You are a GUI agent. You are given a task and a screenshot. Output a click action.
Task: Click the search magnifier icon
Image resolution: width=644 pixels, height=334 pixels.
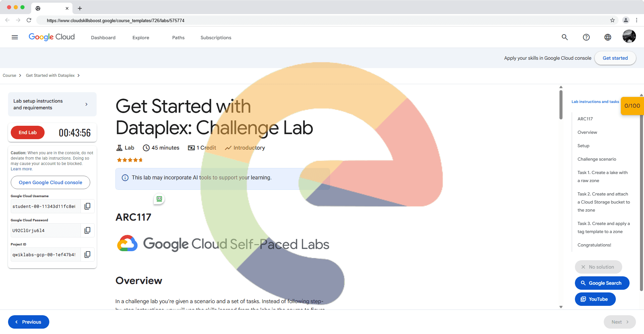click(x=565, y=37)
